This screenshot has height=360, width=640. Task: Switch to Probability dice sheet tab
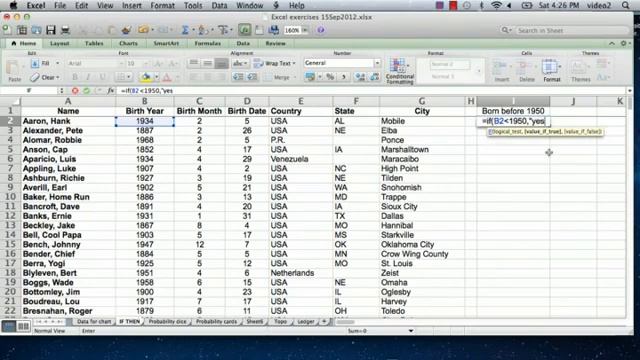click(167, 322)
